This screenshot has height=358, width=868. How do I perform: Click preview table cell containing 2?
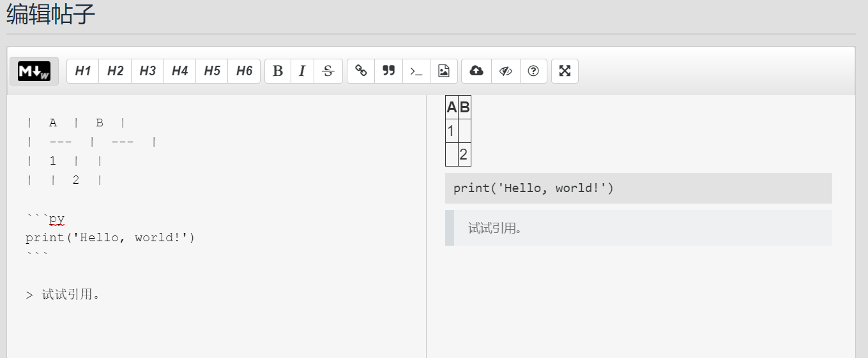tap(464, 154)
